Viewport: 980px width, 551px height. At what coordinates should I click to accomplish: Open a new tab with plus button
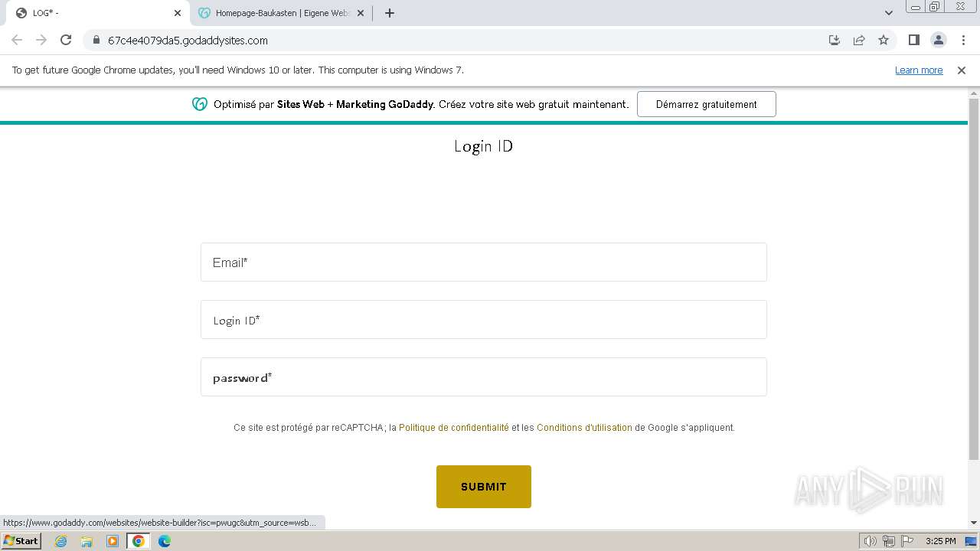[x=389, y=13]
